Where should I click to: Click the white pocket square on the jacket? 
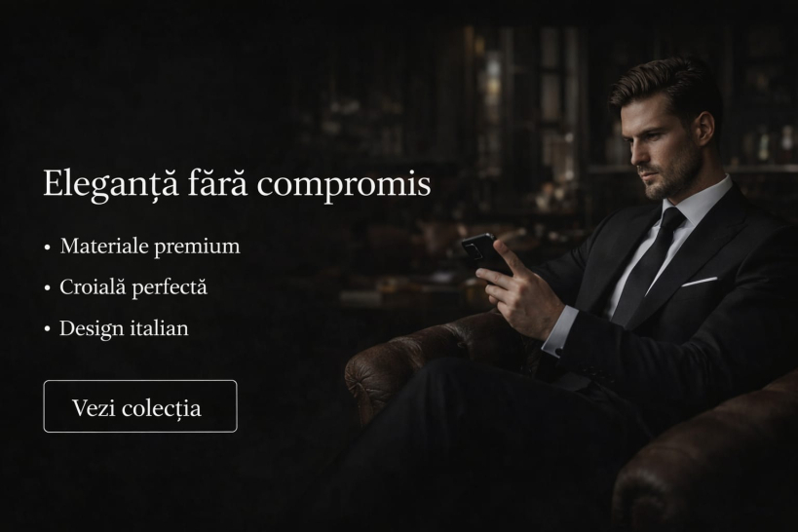click(700, 282)
